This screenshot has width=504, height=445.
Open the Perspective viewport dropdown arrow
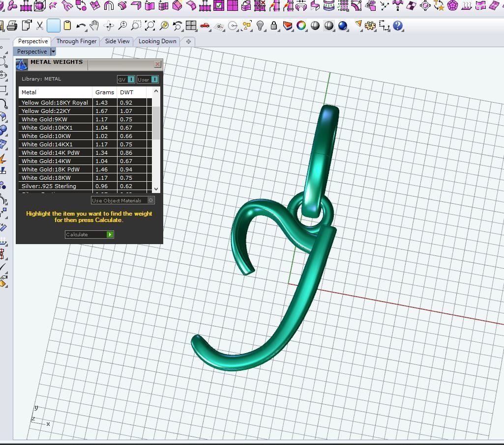point(54,52)
